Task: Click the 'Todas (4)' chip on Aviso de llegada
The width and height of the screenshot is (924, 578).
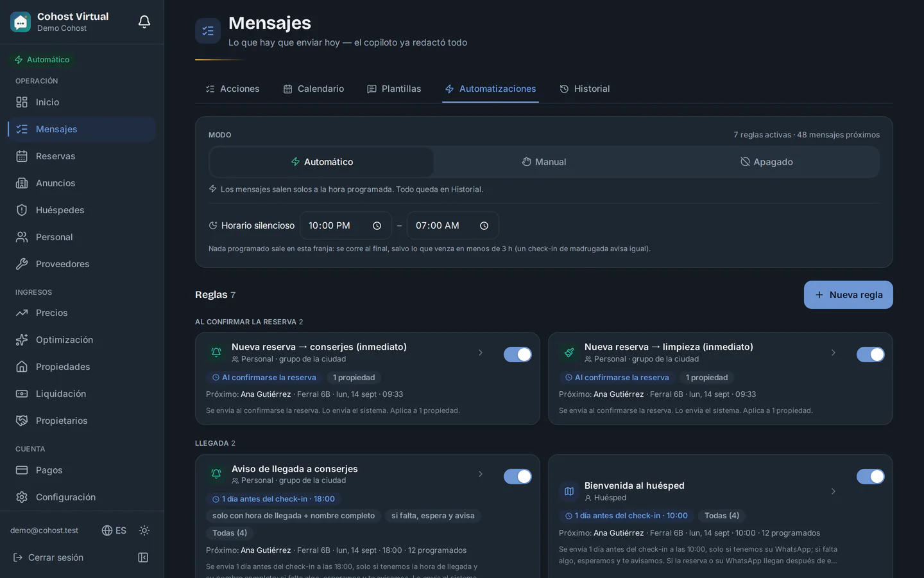Action: point(230,533)
